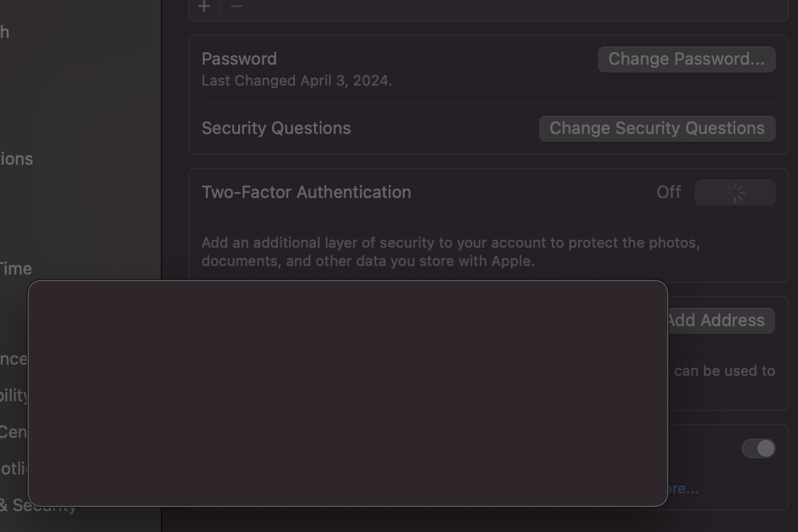Select the sidebar item showing 'otli'

click(13, 469)
